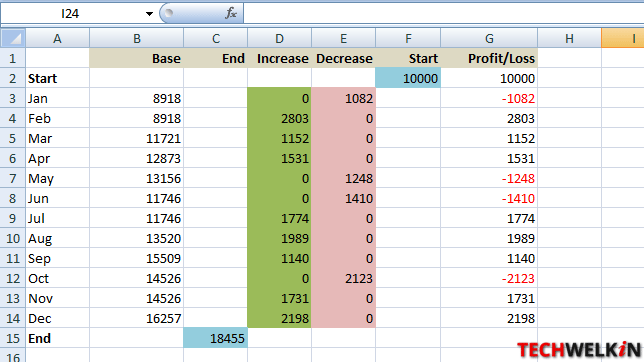Click the Insert Function fx icon
The height and width of the screenshot is (362, 644).
[x=231, y=13]
